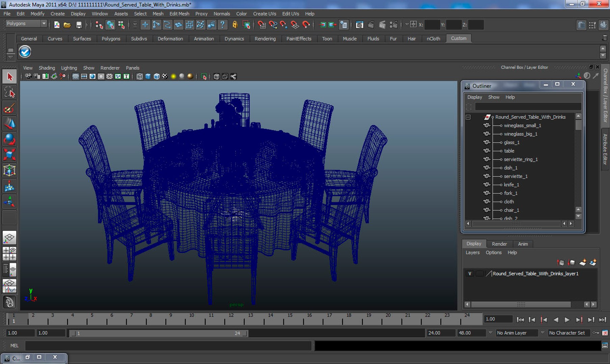Pick the Rotate tool sphere icon
This screenshot has width=610, height=364.
pos(9,139)
